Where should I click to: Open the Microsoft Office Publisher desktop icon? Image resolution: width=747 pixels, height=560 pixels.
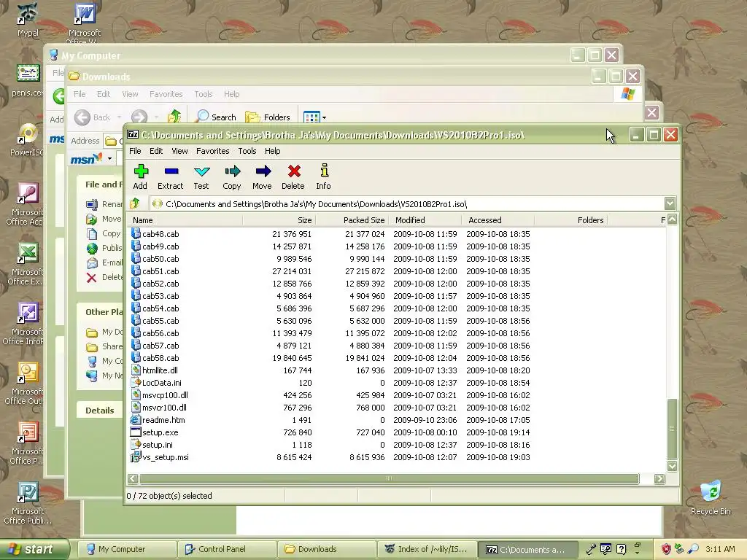(x=27, y=492)
